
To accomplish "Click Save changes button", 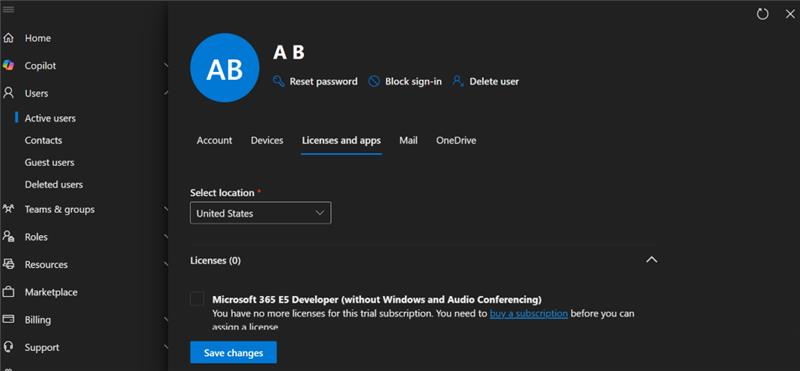I will point(234,353).
